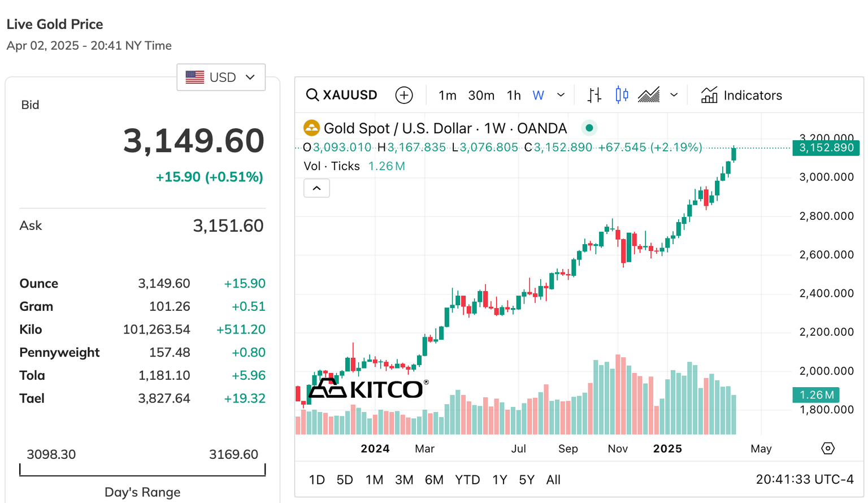Screen dimensions: 868x503
Task: Click the Gold Spot symbol logo icon
Action: (x=311, y=128)
